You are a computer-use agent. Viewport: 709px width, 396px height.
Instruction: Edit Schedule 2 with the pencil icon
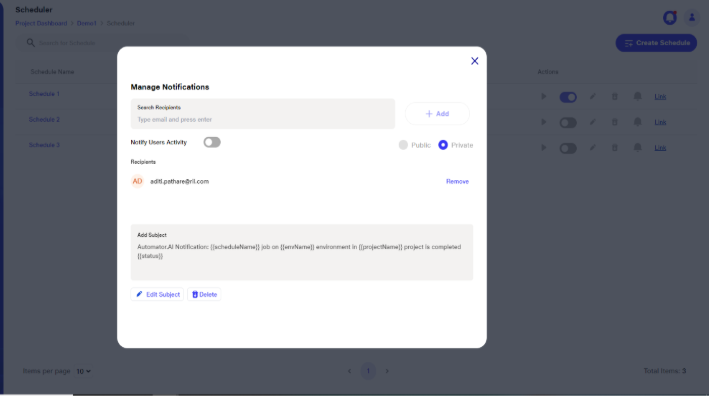(592, 122)
